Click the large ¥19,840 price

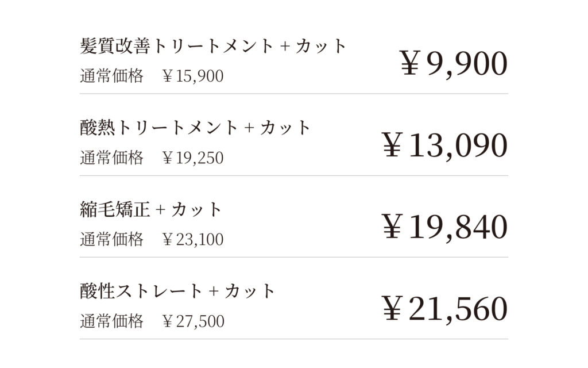click(x=444, y=227)
